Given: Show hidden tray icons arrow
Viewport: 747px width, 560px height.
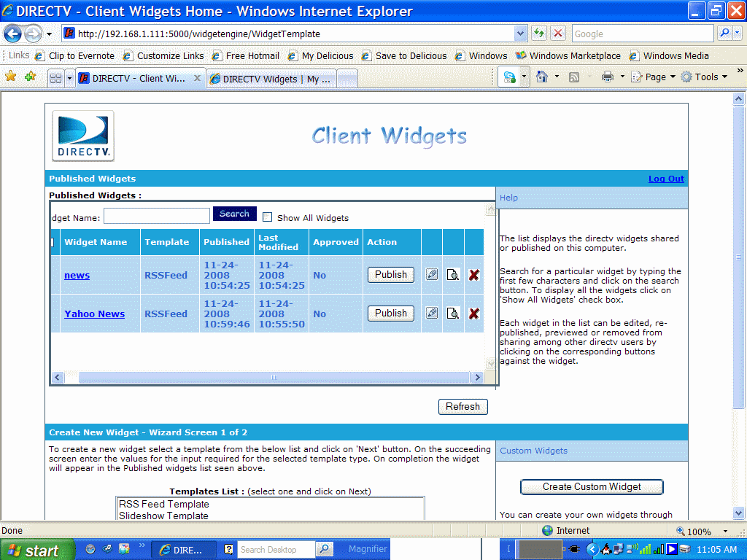Looking at the screenshot, I should click(x=592, y=550).
